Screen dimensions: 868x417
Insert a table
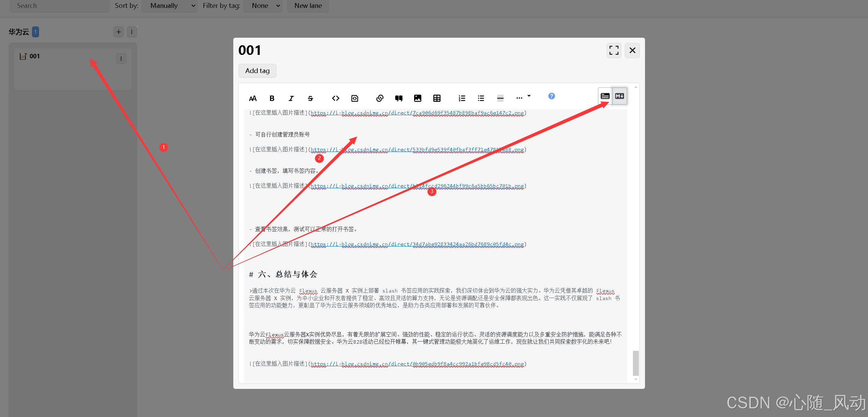(x=437, y=98)
